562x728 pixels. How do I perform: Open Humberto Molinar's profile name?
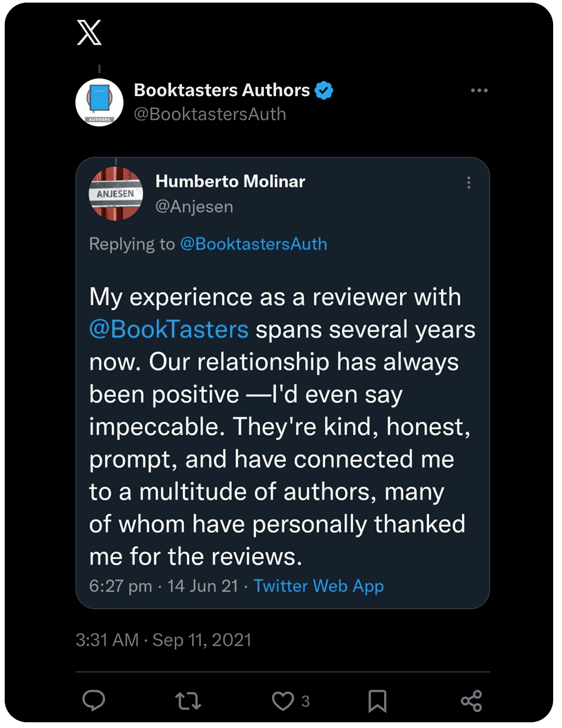coord(230,181)
